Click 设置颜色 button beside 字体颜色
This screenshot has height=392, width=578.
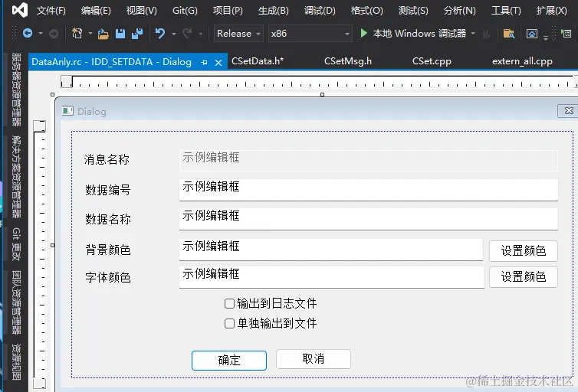[524, 277]
